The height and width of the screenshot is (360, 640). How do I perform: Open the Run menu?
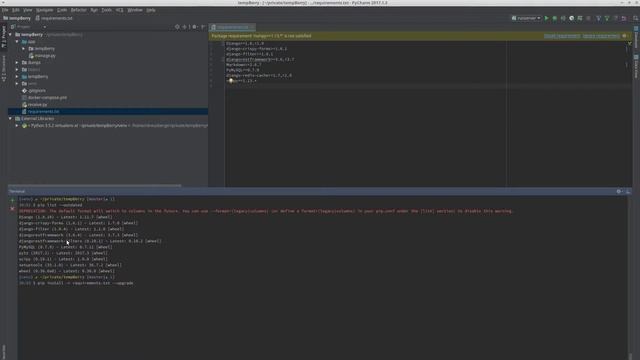point(94,10)
